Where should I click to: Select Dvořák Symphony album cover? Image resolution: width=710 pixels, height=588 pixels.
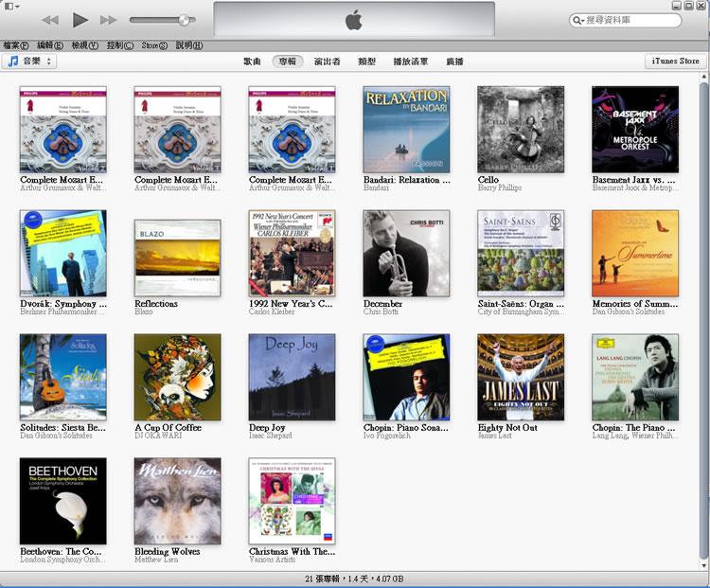pos(62,253)
